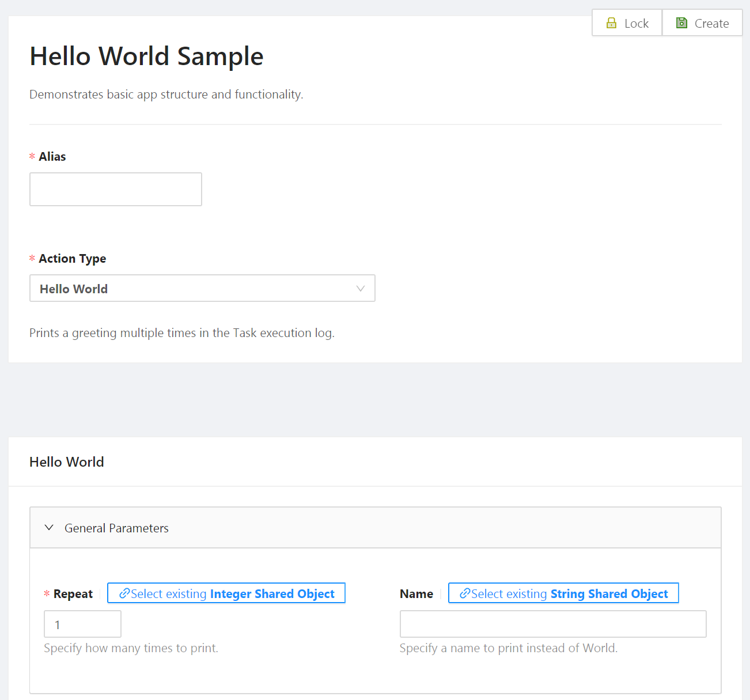Click the green save icon beside Create
Screen dimensions: 750x700
681,23
